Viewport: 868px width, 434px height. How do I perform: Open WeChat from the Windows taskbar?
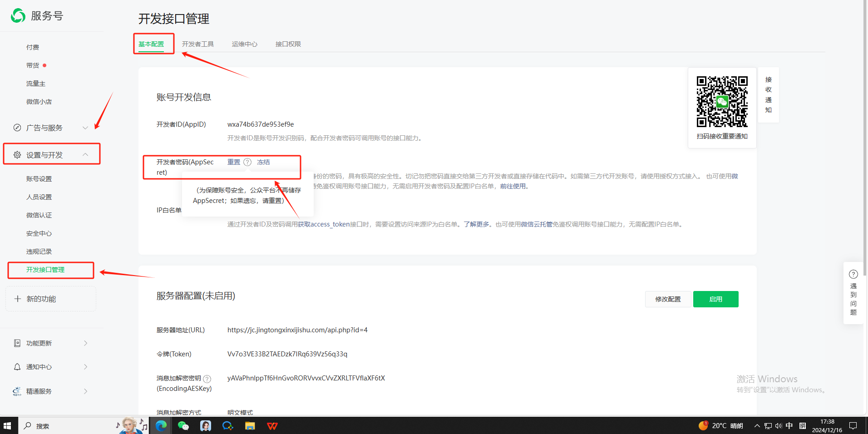pos(183,426)
